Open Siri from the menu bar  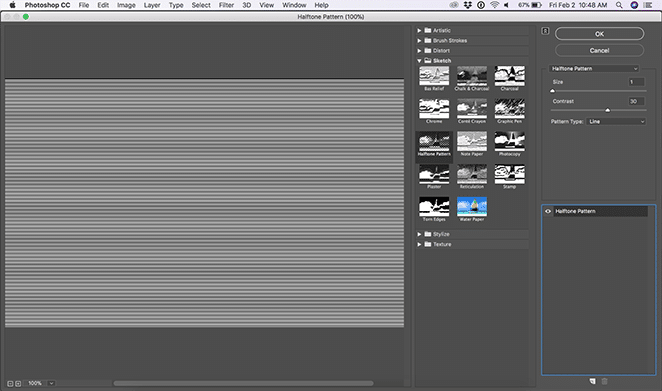point(634,5)
